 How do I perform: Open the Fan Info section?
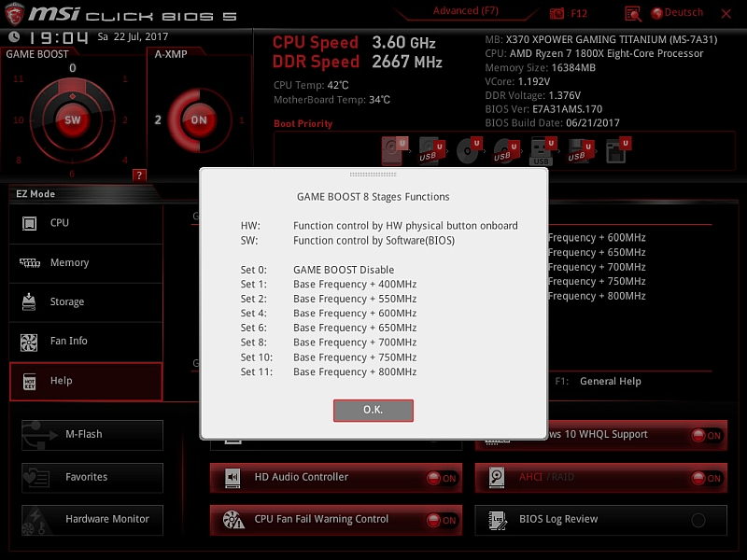(x=86, y=341)
